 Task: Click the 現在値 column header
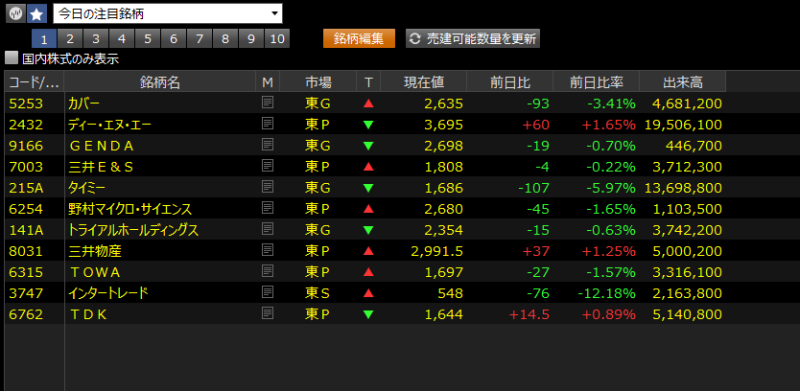click(423, 82)
